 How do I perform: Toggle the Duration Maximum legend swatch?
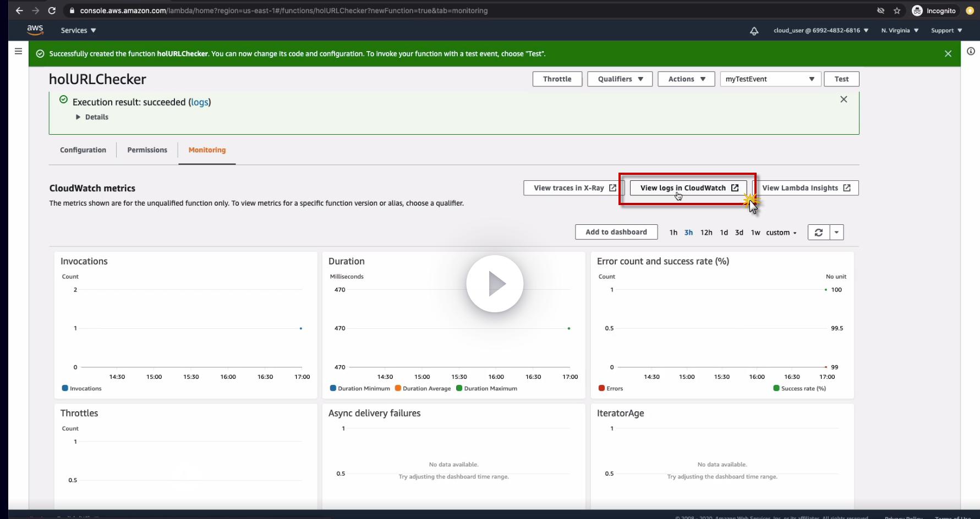coord(459,388)
